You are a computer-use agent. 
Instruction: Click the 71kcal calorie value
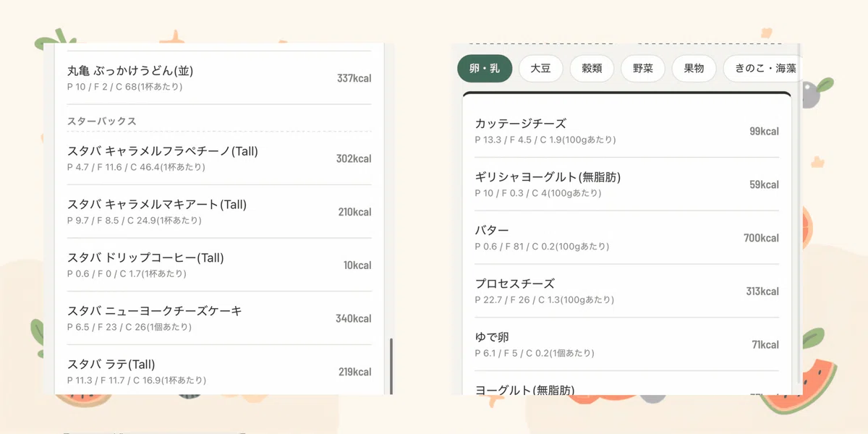click(766, 345)
